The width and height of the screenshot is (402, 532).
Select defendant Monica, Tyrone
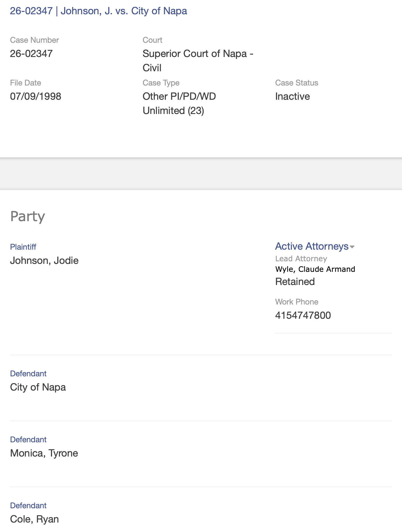click(44, 453)
